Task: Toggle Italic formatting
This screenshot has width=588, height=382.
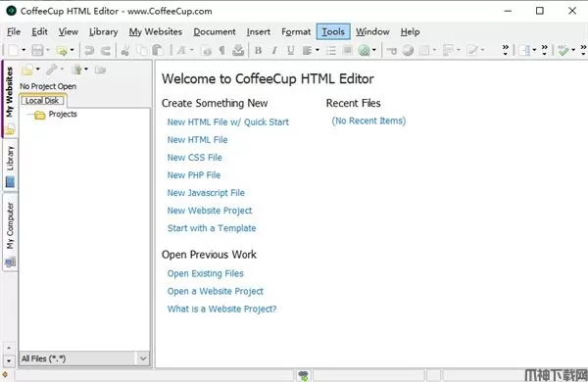Action: tap(274, 50)
